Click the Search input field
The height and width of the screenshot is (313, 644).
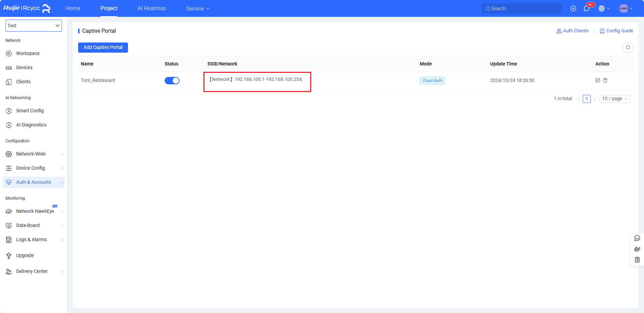click(521, 8)
